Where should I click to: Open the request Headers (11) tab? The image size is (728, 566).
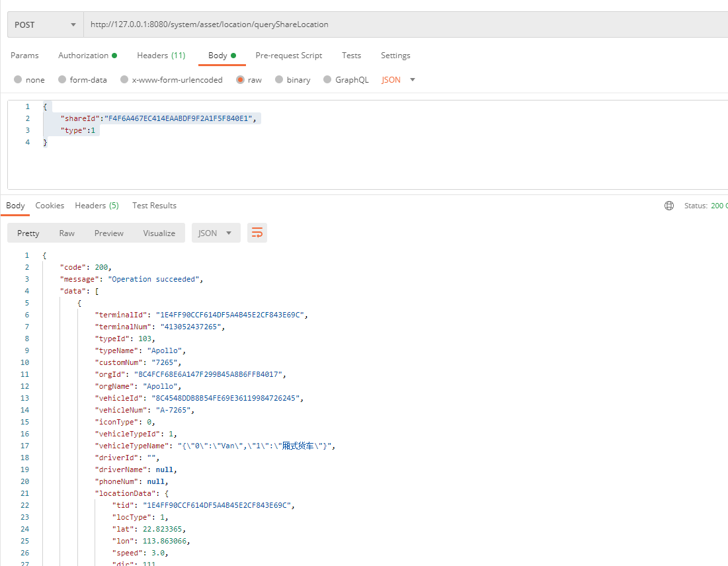click(x=161, y=56)
